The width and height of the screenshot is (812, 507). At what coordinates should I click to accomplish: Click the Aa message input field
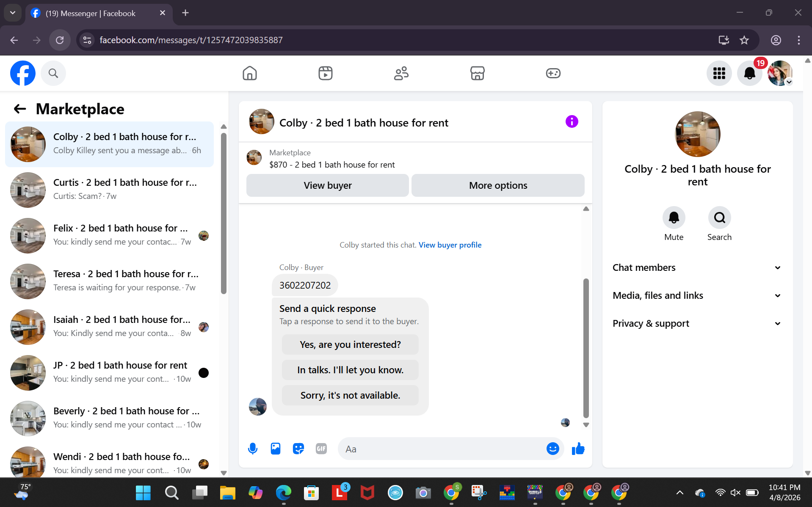pos(442,449)
